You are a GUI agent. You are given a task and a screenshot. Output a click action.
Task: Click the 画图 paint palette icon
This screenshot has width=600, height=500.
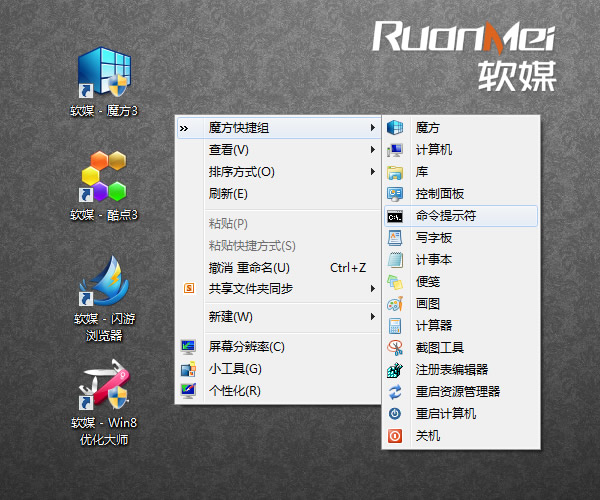[x=395, y=304]
